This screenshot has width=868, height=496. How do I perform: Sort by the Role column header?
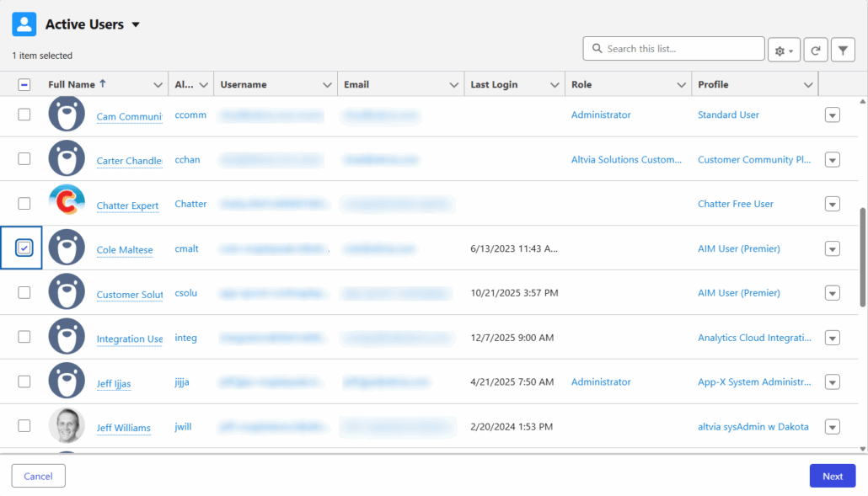581,84
